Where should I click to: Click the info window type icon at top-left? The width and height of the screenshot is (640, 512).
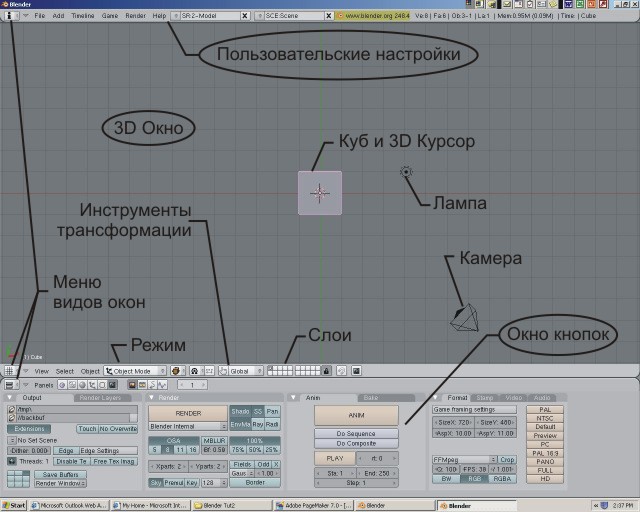pyautogui.click(x=12, y=17)
